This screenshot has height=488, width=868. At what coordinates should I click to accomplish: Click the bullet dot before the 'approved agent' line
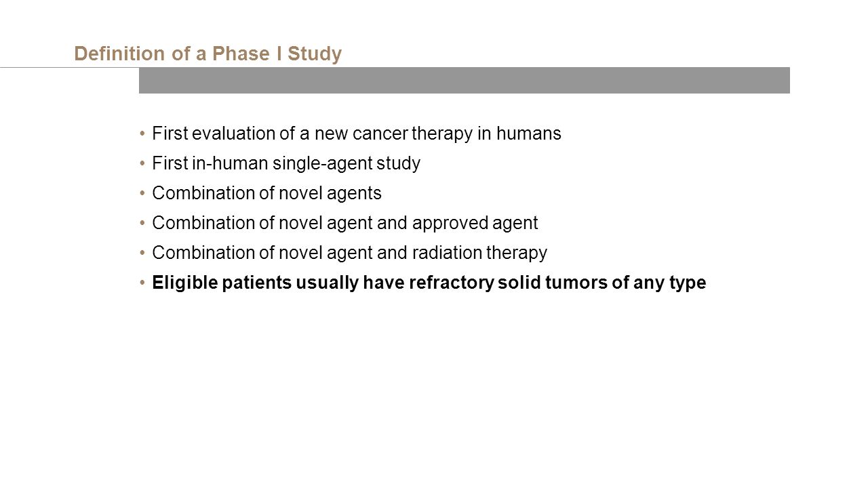[142, 224]
